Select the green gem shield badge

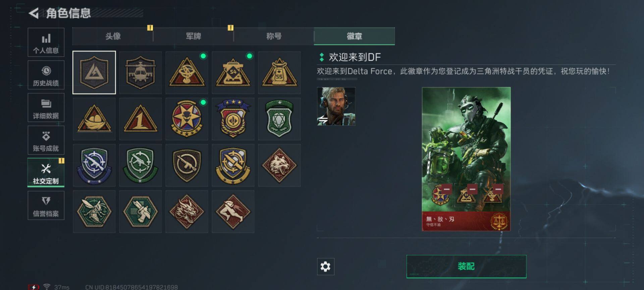click(279, 119)
